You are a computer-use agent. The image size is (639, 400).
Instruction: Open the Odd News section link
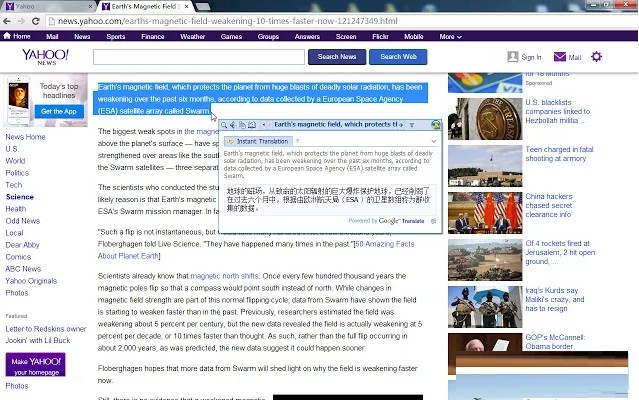point(23,221)
